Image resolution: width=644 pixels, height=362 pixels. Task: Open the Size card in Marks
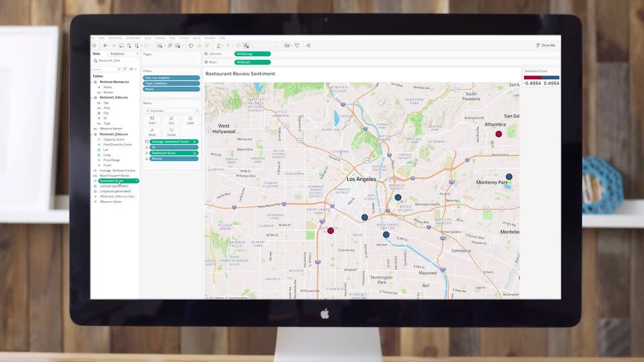pos(171,120)
